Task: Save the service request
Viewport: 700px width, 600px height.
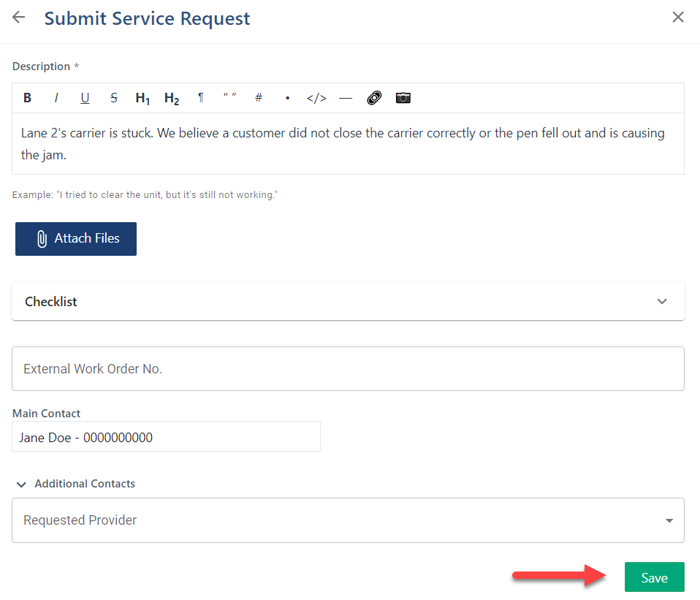Action: click(x=654, y=577)
